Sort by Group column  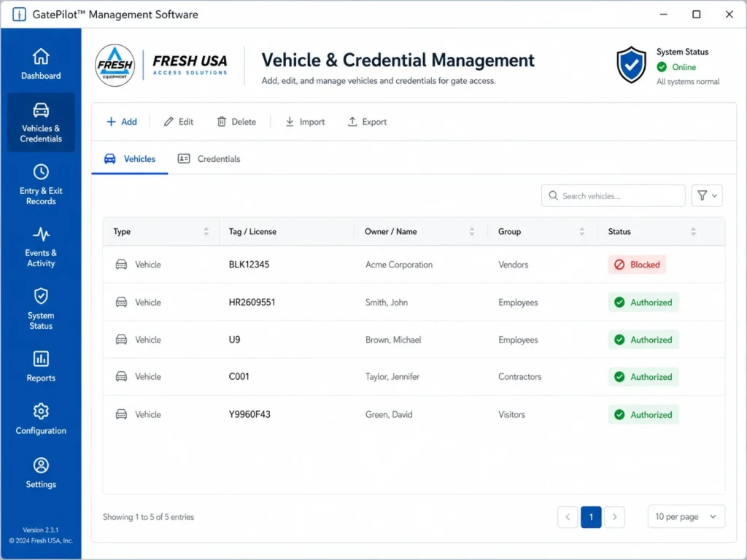click(581, 231)
